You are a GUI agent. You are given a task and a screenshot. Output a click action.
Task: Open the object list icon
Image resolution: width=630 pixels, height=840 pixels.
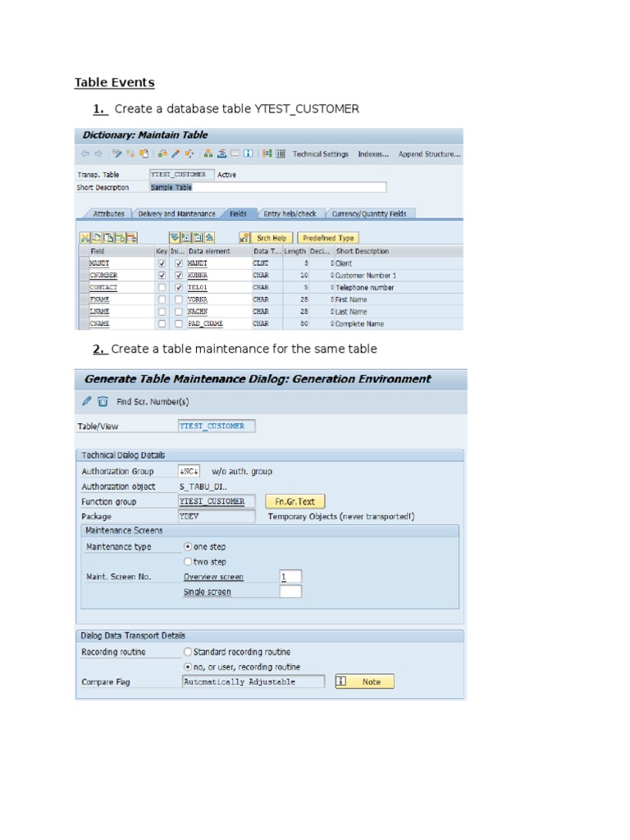coord(221,153)
